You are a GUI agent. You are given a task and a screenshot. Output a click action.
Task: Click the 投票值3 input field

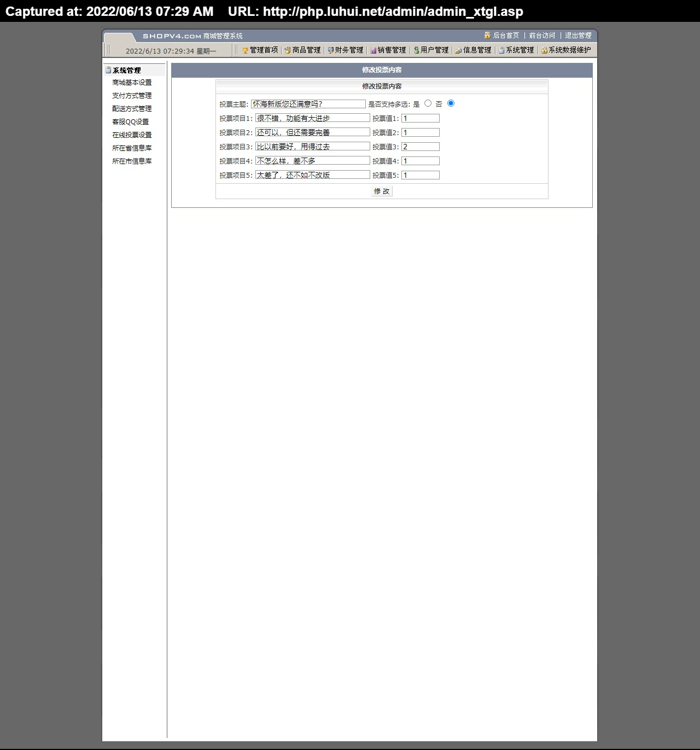click(421, 147)
